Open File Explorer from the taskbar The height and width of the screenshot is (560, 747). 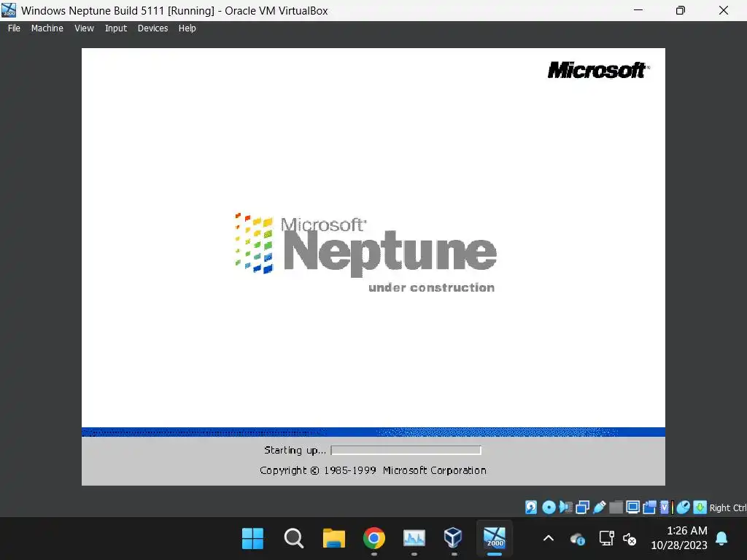333,539
